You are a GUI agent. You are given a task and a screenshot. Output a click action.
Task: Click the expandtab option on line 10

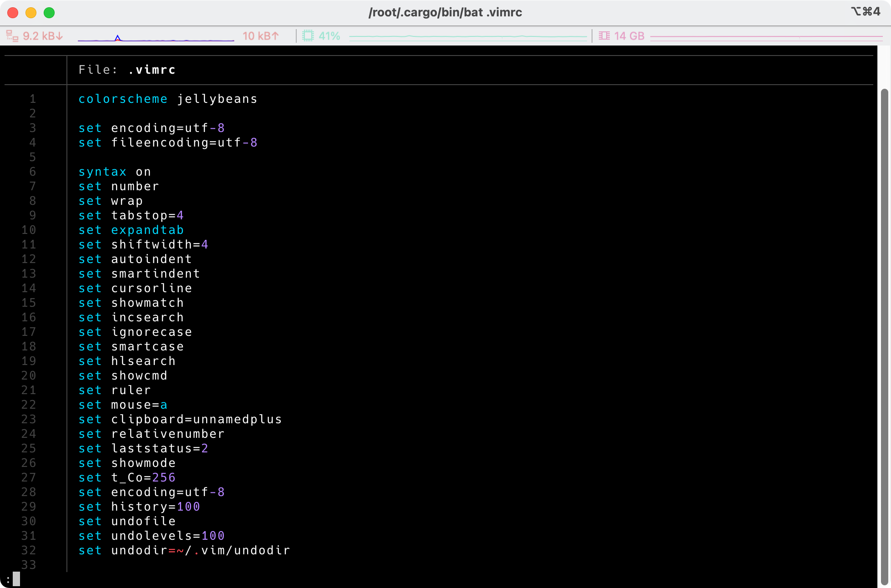[147, 230]
